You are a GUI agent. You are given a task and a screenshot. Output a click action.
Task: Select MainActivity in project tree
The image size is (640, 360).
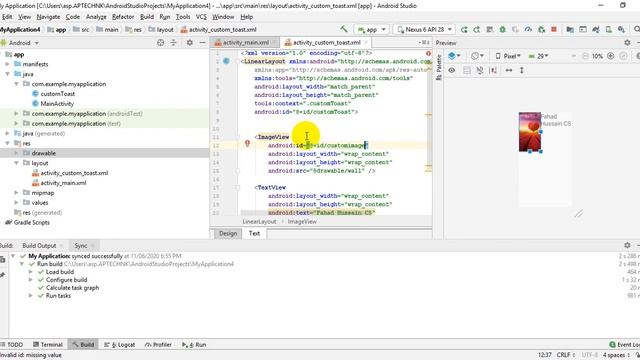coord(57,104)
